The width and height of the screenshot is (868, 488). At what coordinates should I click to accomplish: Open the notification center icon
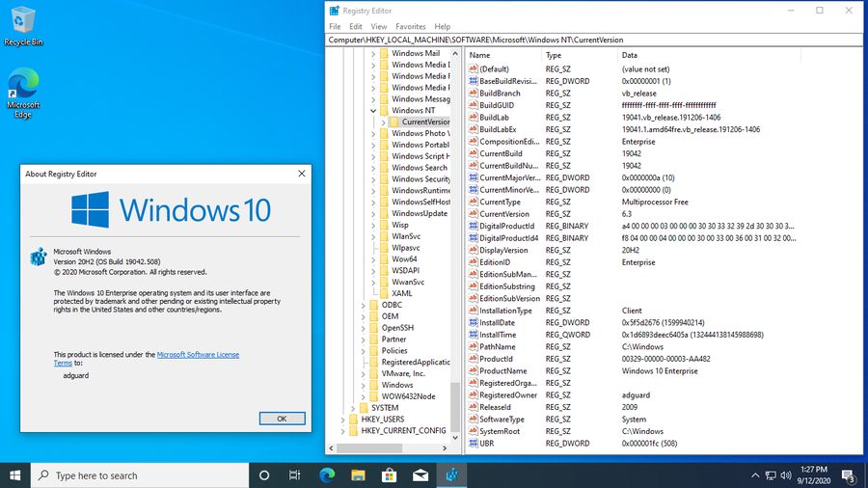coord(849,475)
